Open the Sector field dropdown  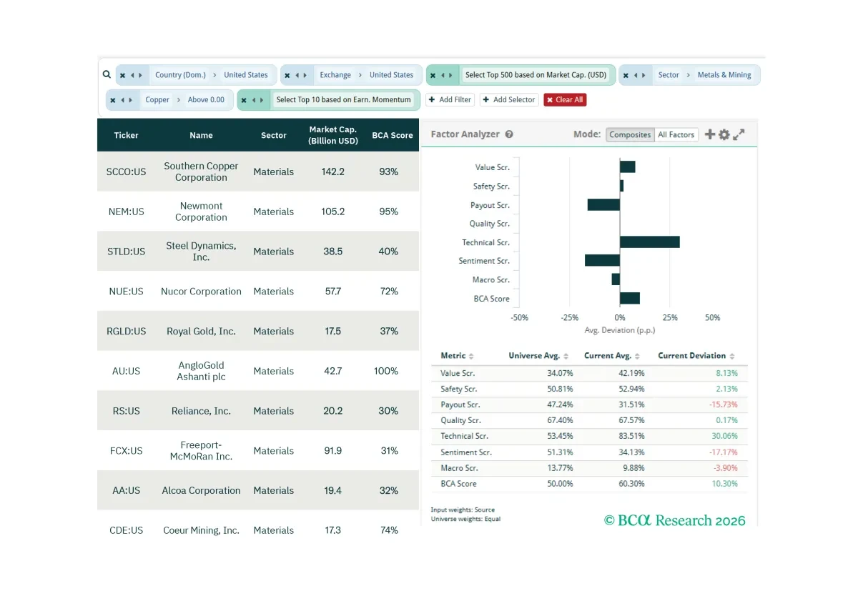click(x=669, y=75)
